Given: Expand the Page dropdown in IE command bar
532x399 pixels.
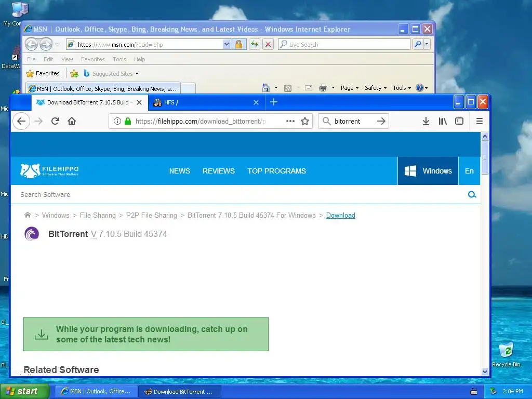Looking at the screenshot, I should coord(350,88).
